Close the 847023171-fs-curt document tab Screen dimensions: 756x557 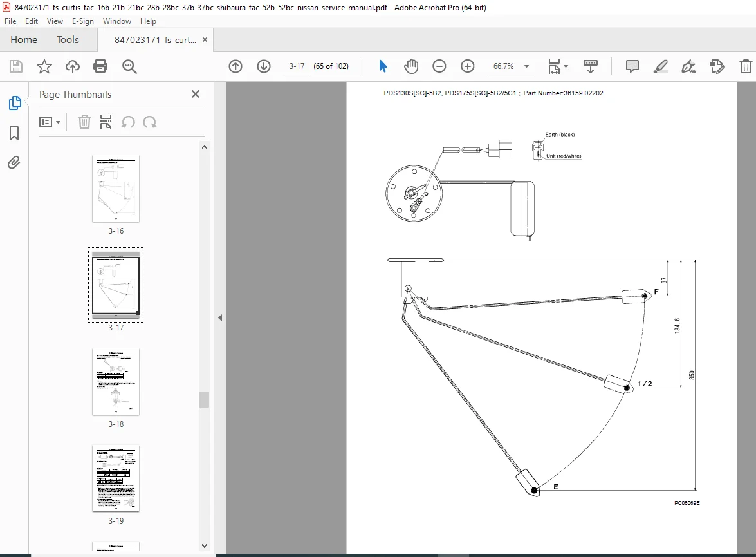pyautogui.click(x=205, y=39)
